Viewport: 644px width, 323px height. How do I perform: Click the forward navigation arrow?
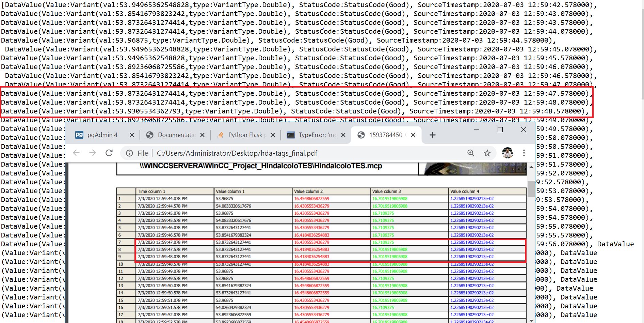pos(92,153)
